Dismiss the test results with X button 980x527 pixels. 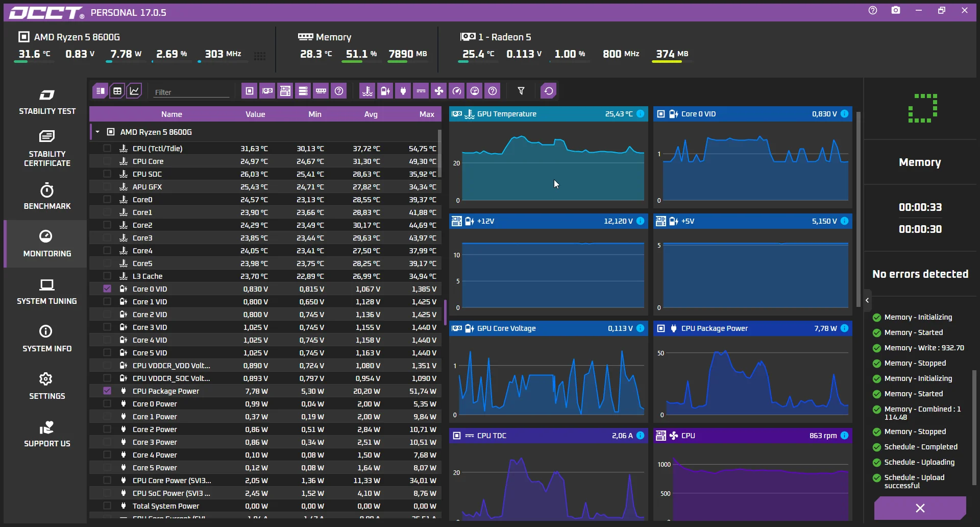point(920,508)
